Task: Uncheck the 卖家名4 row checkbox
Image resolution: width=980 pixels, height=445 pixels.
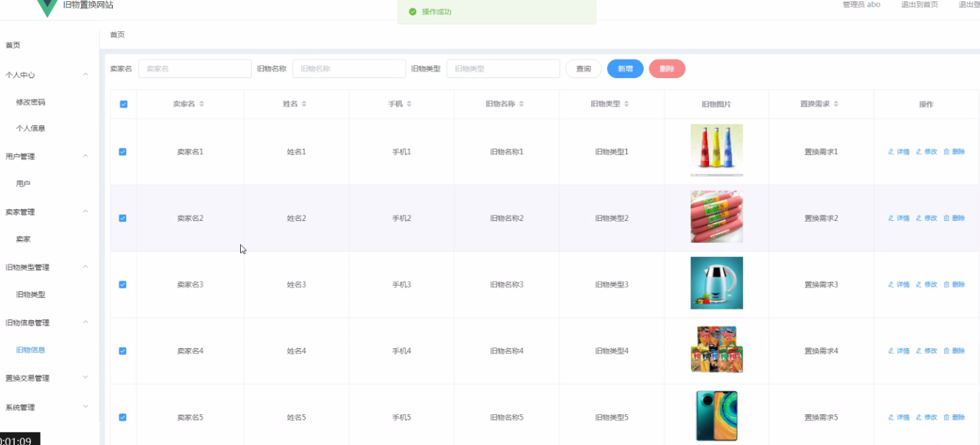Action: click(x=123, y=351)
